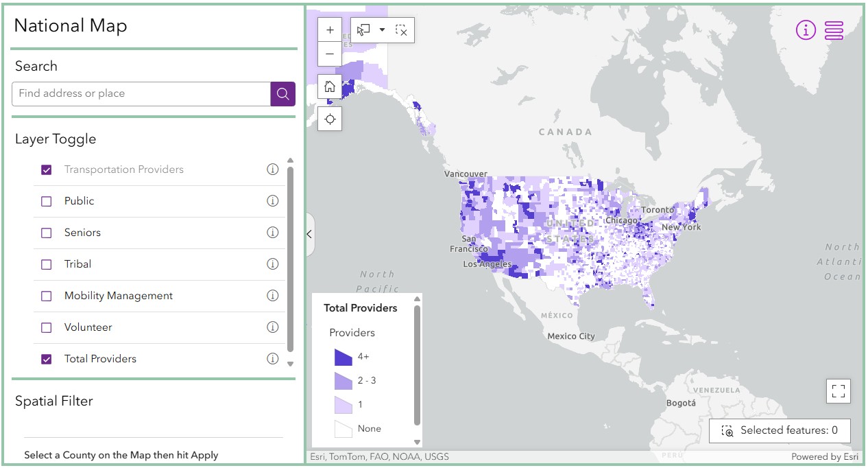The width and height of the screenshot is (868, 468).
Task: Clear the map selection
Action: pos(402,30)
